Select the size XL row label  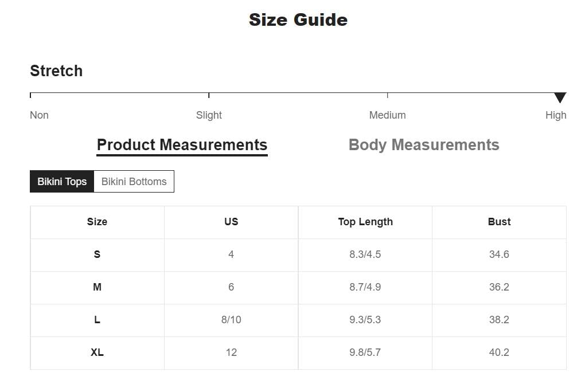click(x=97, y=352)
